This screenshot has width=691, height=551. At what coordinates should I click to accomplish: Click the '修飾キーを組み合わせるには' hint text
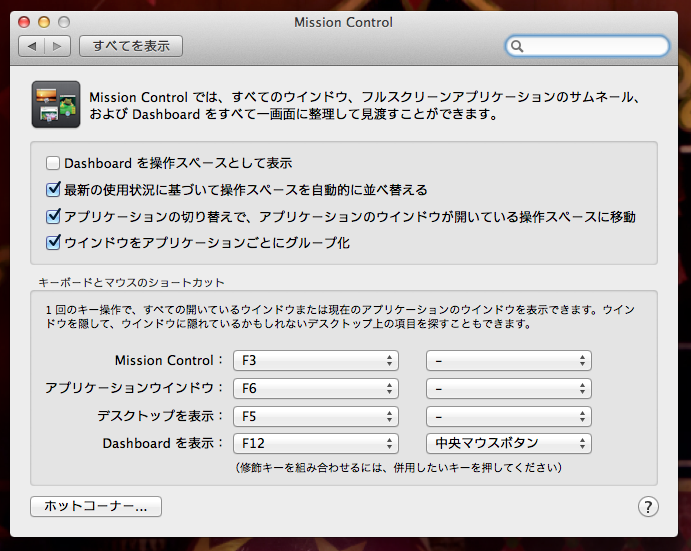pos(399,467)
